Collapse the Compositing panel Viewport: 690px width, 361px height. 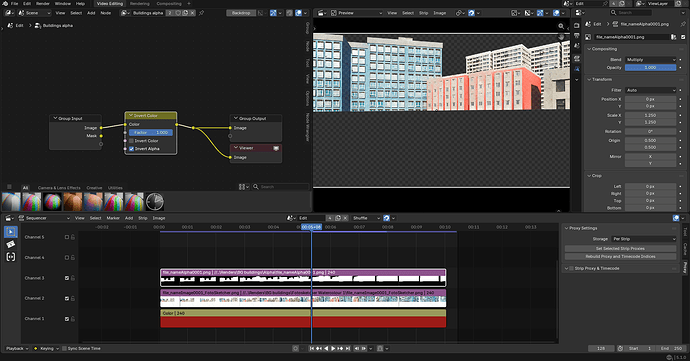click(590, 49)
